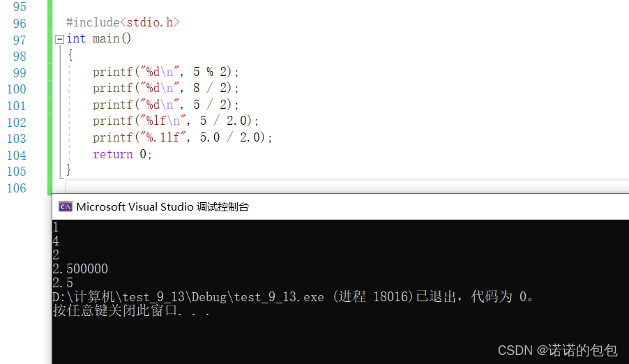Click console output line '4'

(x=56, y=241)
